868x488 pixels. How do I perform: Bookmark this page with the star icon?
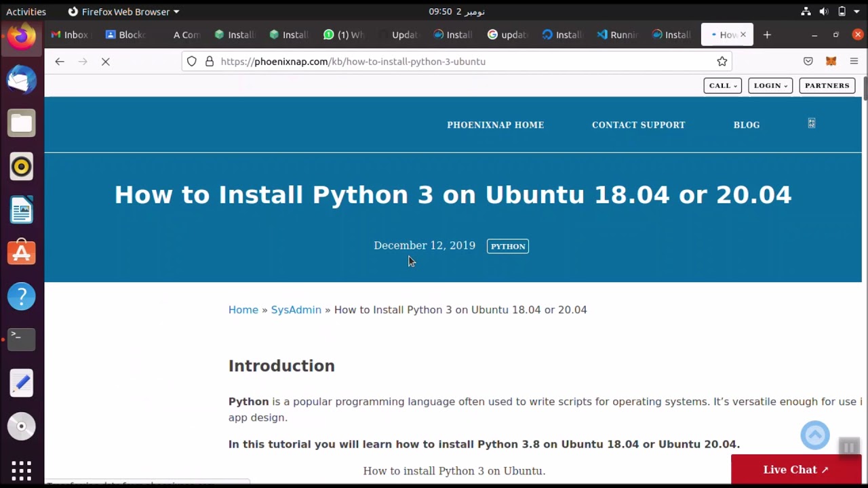pyautogui.click(x=722, y=62)
